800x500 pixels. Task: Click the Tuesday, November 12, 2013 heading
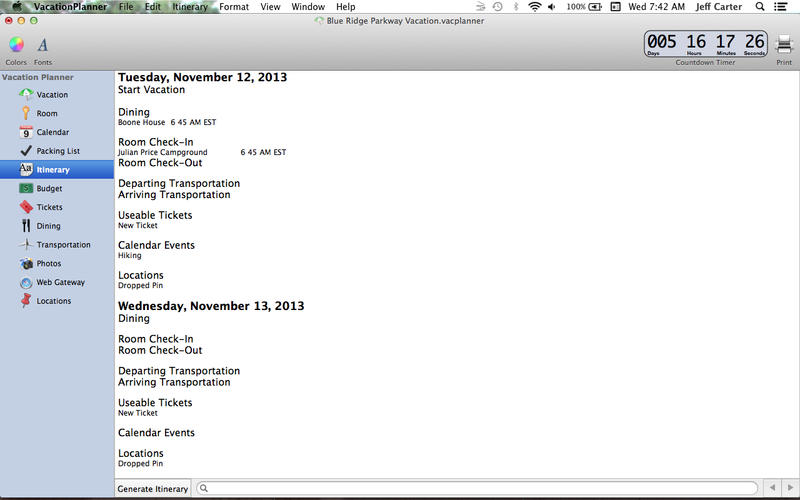[x=203, y=77]
